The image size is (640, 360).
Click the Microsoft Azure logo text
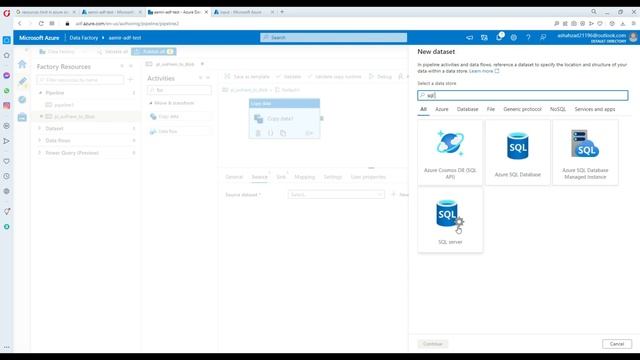(39, 38)
